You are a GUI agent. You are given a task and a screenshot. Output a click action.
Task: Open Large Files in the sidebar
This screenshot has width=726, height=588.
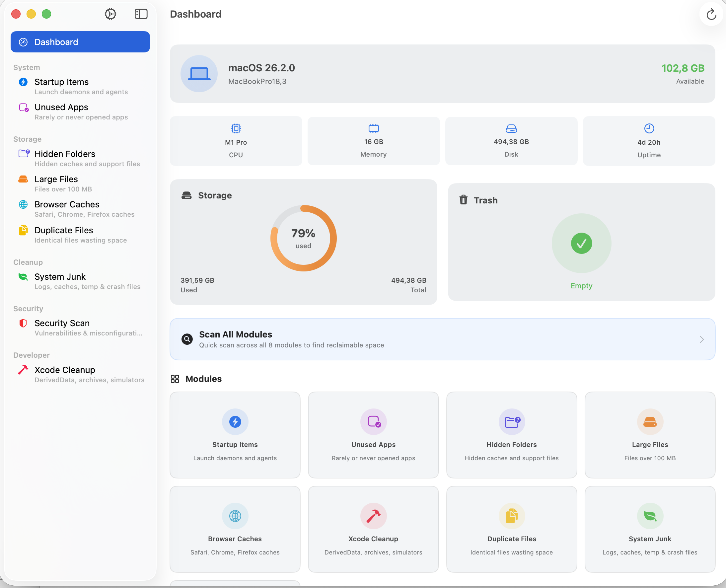[80, 184]
